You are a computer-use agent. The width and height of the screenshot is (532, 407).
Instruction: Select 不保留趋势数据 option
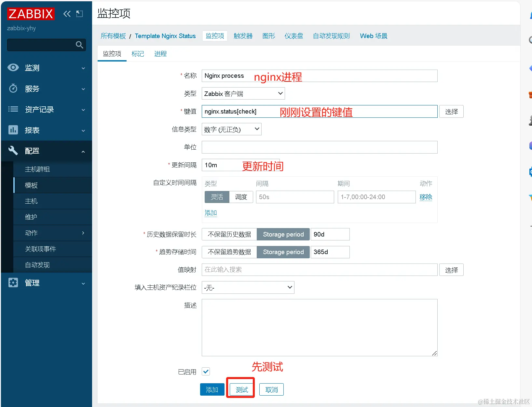click(x=229, y=252)
